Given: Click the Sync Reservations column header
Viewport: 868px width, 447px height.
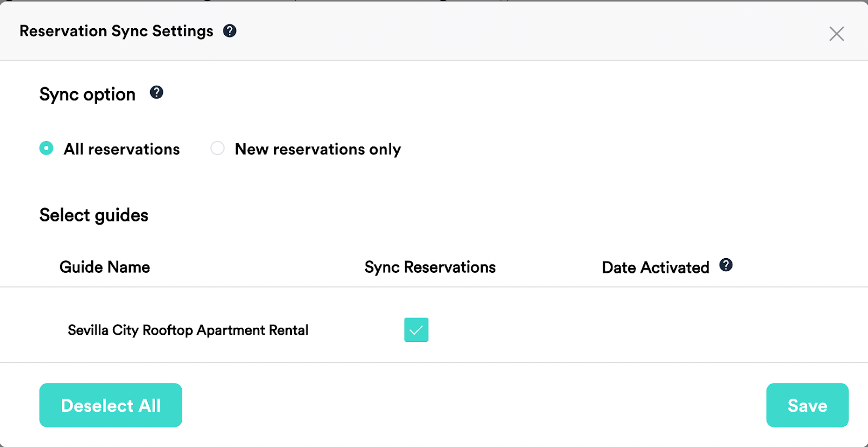Looking at the screenshot, I should pyautogui.click(x=430, y=267).
